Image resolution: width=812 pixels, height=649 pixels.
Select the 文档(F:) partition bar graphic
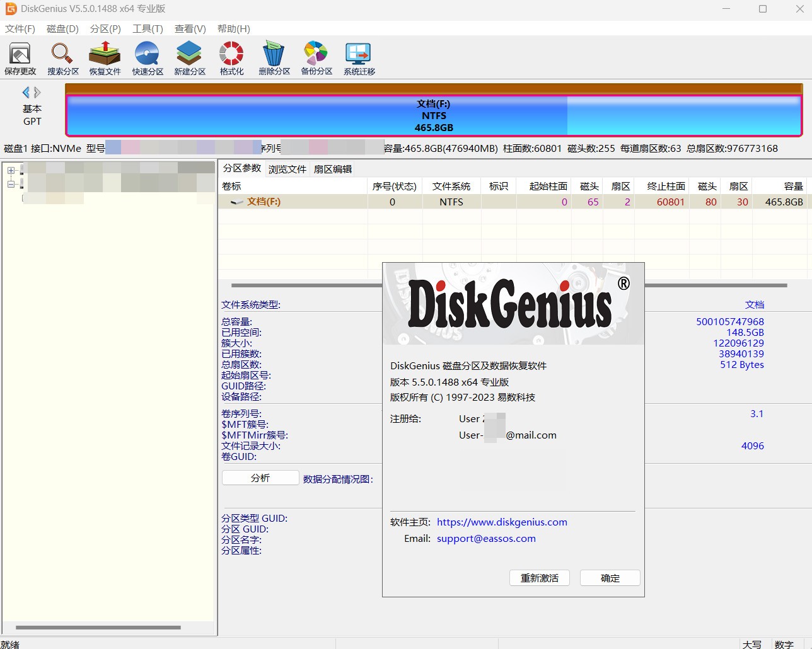(434, 115)
